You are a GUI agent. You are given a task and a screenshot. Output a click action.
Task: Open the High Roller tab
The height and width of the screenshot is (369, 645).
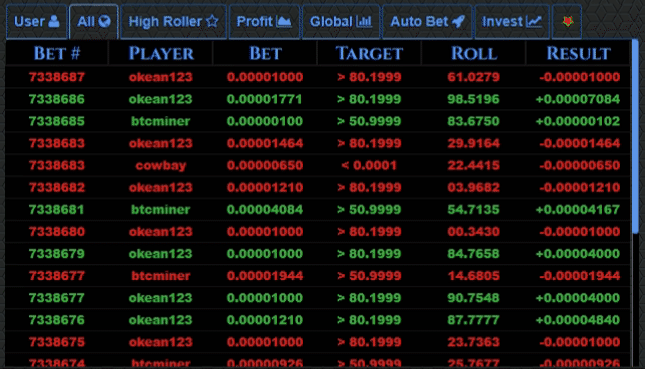click(173, 22)
